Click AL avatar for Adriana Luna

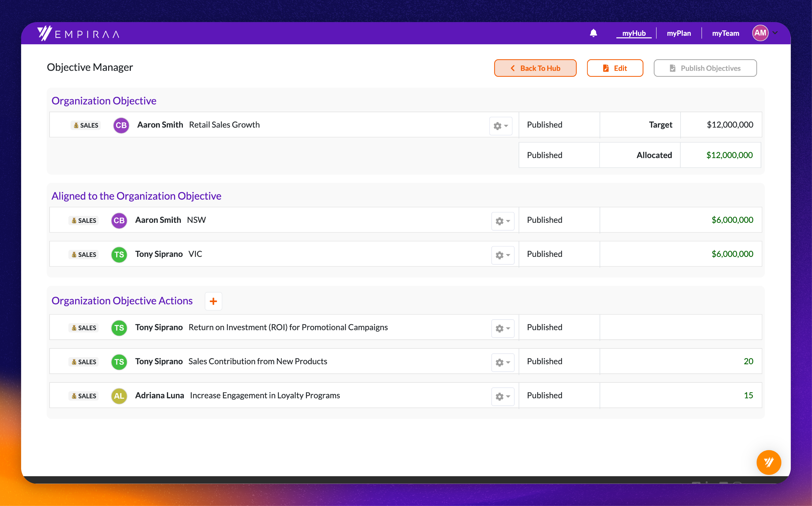(x=119, y=396)
